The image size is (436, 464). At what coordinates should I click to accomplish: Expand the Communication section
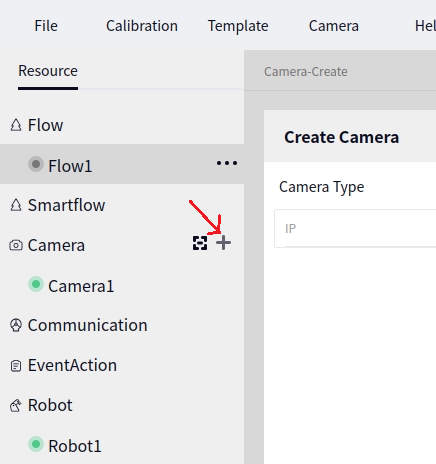87,325
